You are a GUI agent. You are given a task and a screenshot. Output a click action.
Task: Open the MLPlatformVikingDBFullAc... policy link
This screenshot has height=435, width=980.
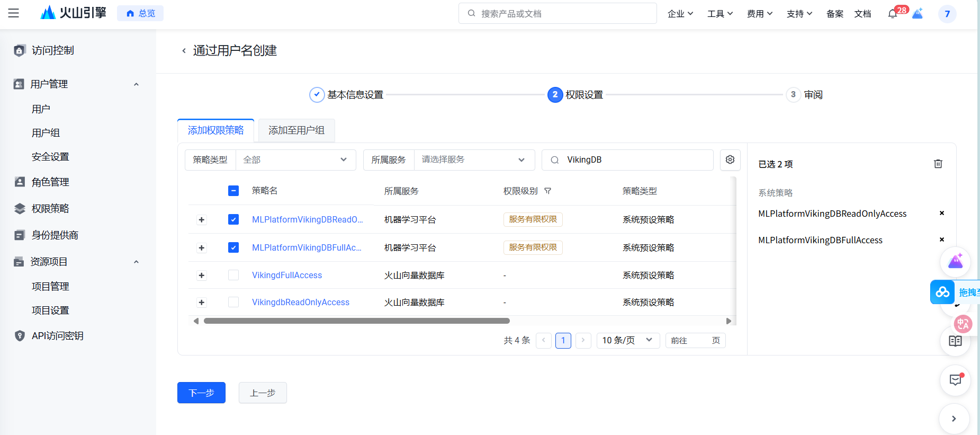(x=307, y=247)
